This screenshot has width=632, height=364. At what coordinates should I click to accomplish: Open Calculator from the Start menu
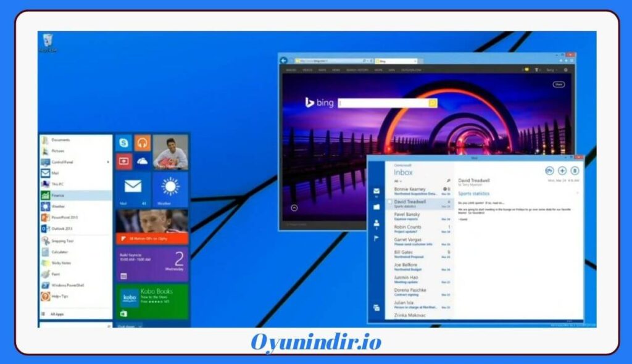coord(76,252)
